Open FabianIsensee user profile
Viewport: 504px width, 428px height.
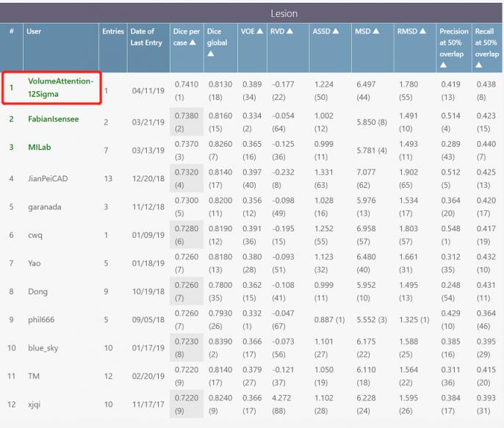pyautogui.click(x=54, y=119)
